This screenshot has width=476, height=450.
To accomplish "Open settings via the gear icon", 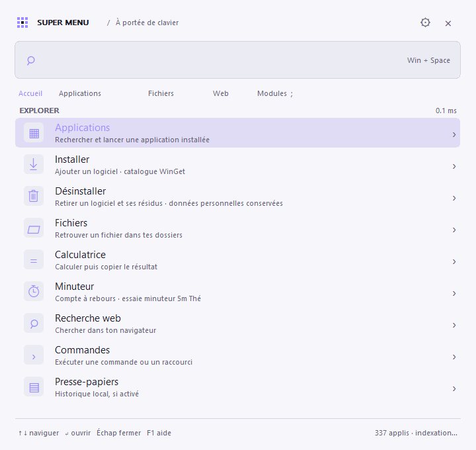I will [x=425, y=22].
